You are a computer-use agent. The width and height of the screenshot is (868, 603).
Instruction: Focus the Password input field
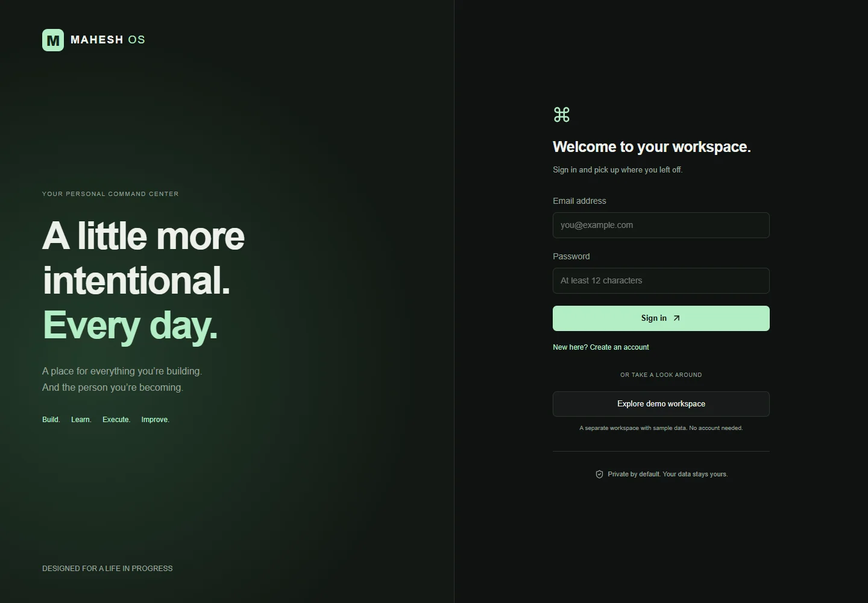(661, 280)
